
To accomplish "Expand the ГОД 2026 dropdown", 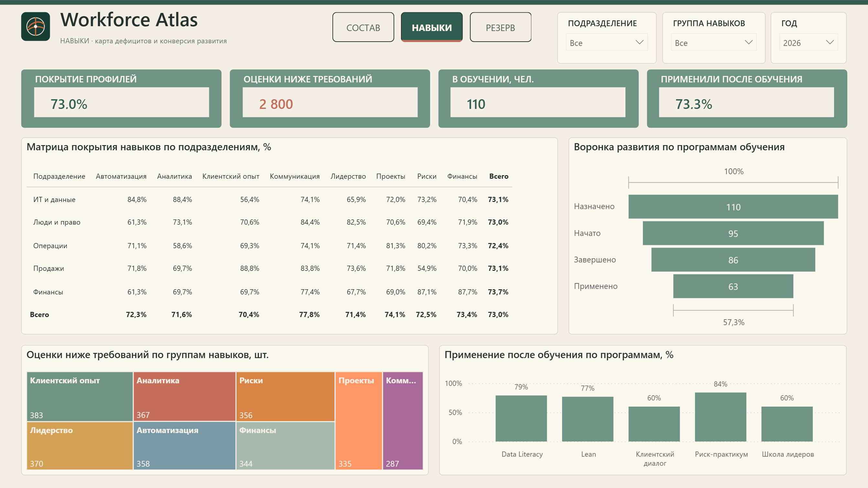I will (808, 42).
